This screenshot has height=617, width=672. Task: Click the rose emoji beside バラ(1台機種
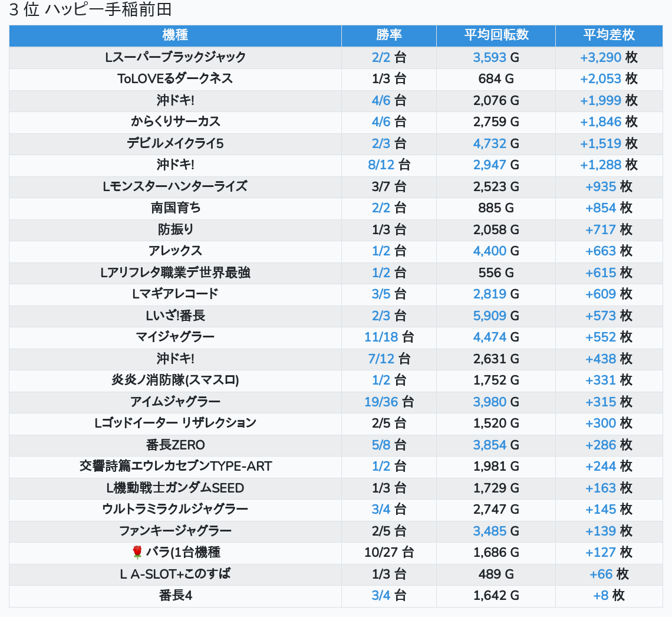(x=137, y=552)
